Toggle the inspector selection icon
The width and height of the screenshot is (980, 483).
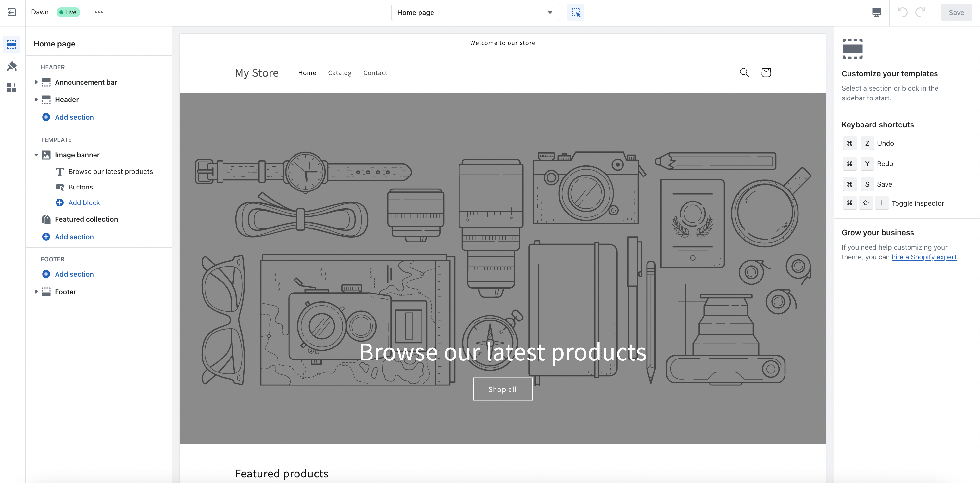click(x=576, y=13)
